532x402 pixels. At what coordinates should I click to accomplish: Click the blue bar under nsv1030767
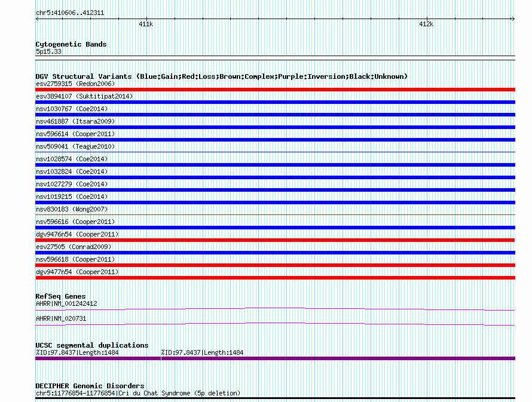click(275, 115)
